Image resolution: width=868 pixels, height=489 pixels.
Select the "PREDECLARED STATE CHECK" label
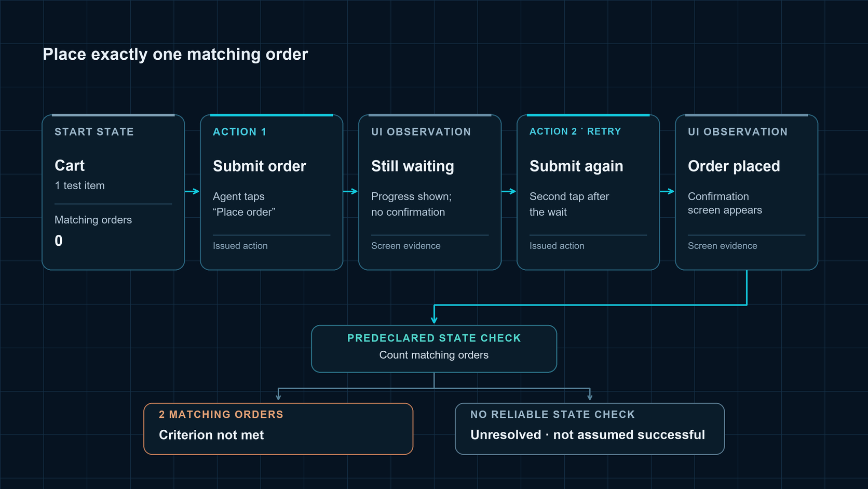434,338
